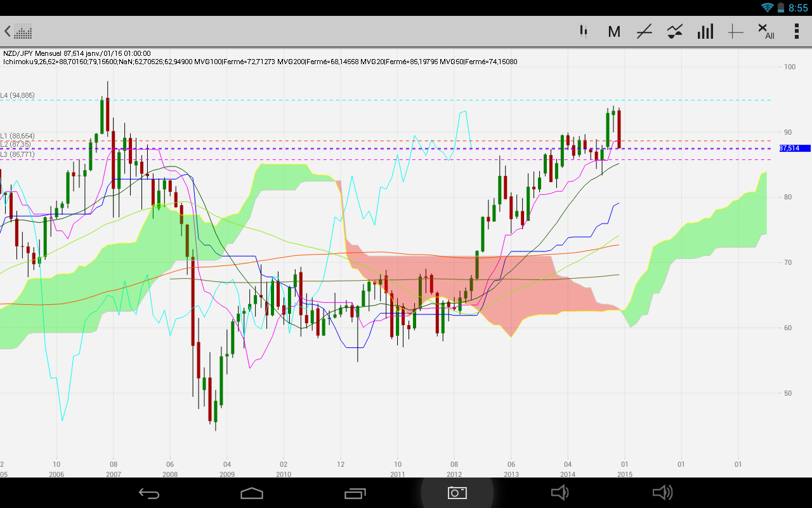Screen dimensions: 812x508
Task: Go back using the app logo arrow
Action: click(x=18, y=31)
